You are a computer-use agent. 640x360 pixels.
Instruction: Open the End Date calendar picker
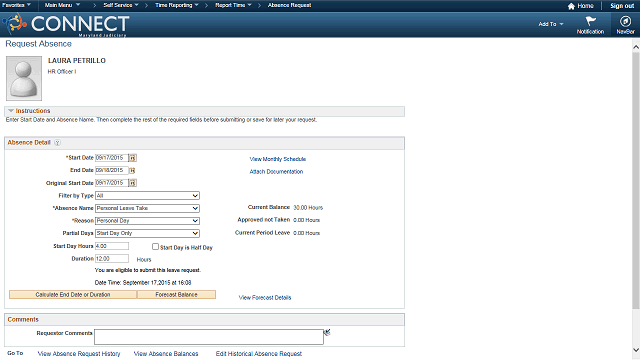point(132,171)
